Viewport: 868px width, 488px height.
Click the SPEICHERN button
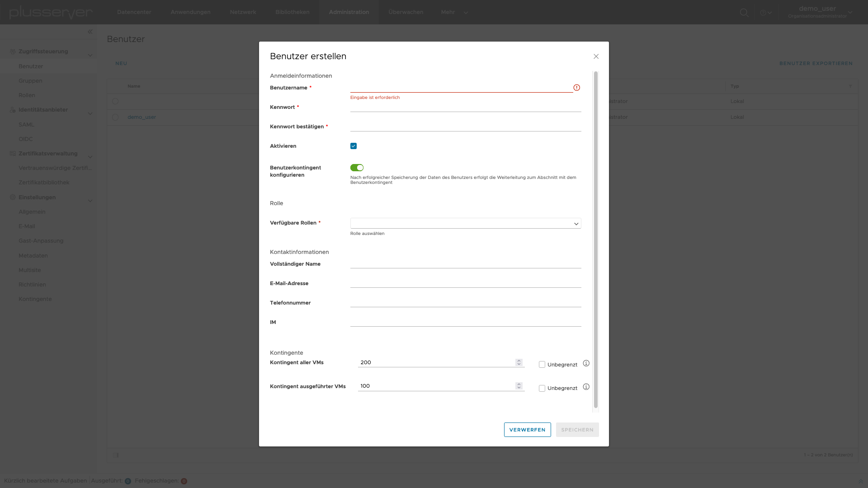point(577,430)
